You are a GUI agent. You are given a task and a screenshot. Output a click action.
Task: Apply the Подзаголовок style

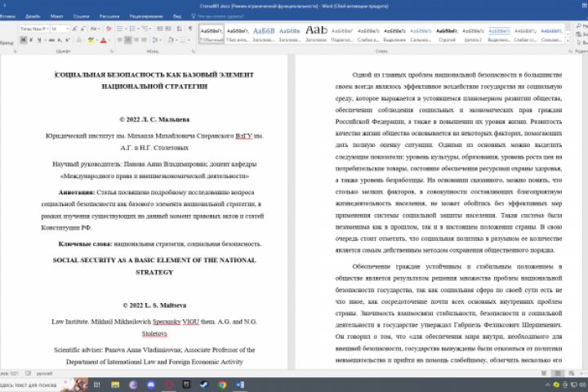tap(342, 34)
